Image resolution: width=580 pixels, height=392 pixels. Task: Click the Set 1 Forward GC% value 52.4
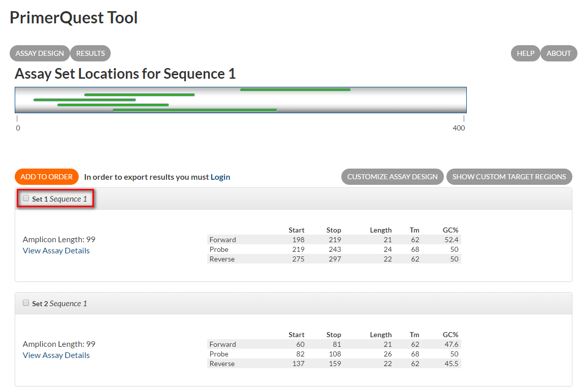[452, 240]
